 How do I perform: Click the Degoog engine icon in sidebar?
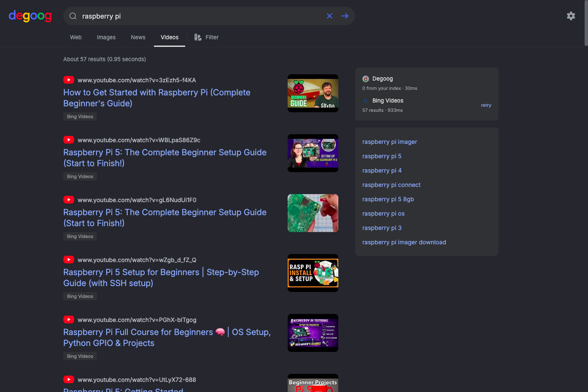pyautogui.click(x=366, y=79)
